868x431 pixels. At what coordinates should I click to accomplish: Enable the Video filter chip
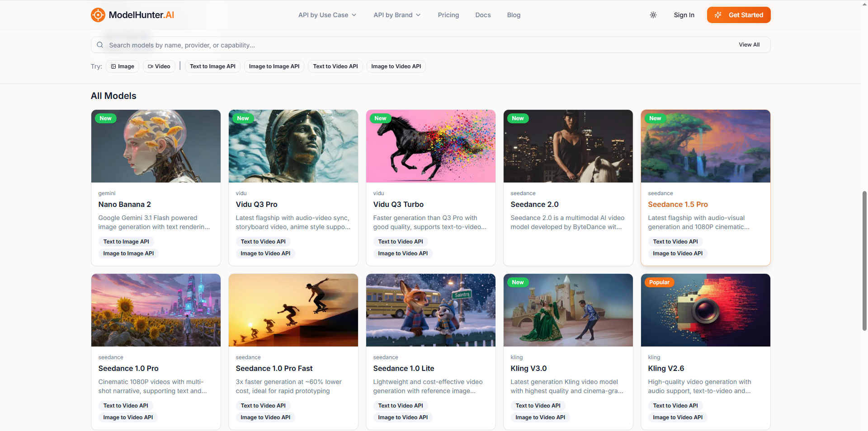(x=159, y=66)
